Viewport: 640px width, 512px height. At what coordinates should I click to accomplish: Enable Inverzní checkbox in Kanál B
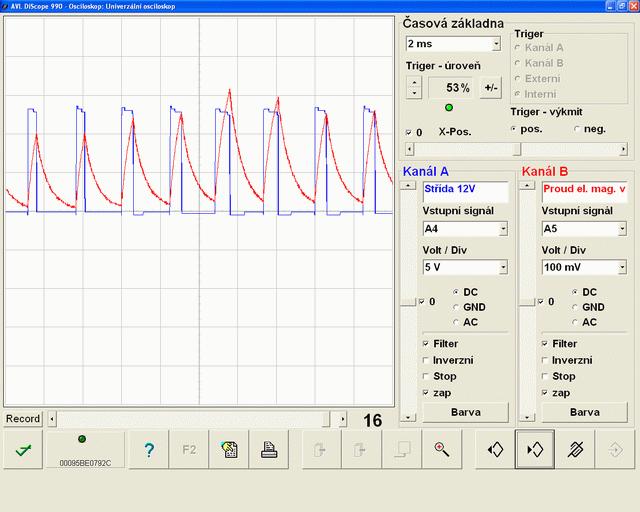tap(545, 360)
